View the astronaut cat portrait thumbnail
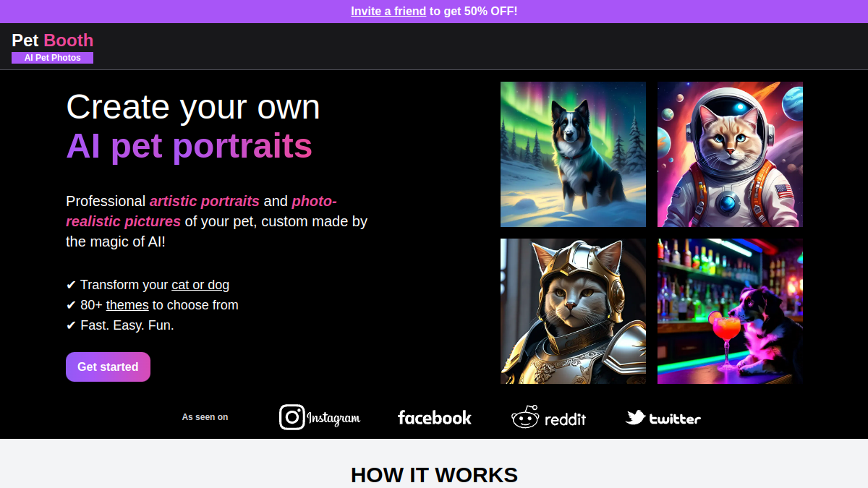Viewport: 868px width, 488px height. [x=730, y=154]
